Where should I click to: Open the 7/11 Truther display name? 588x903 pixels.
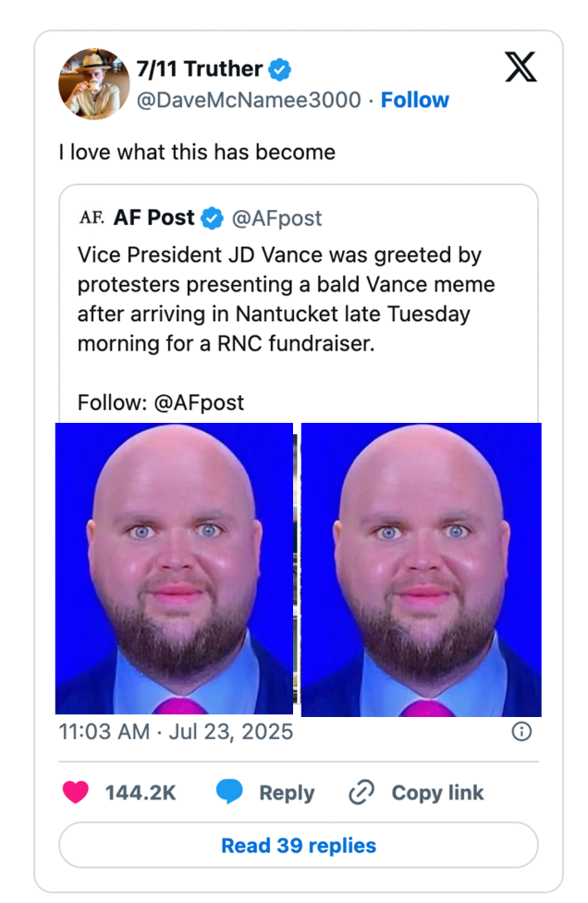point(199,68)
